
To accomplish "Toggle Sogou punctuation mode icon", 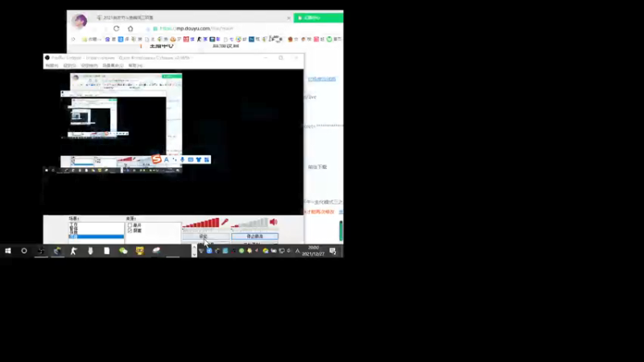I will click(175, 159).
